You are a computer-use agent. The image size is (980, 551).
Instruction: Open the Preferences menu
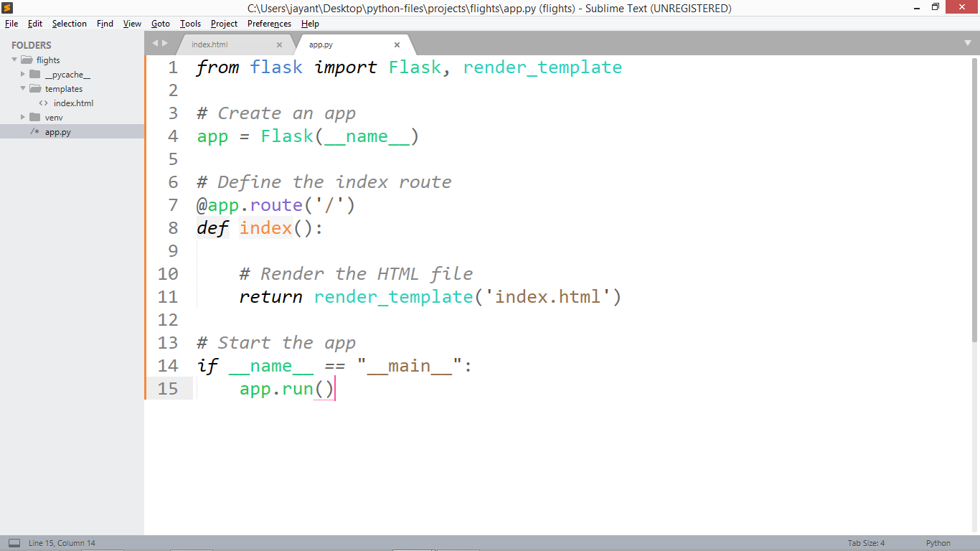pyautogui.click(x=268, y=23)
